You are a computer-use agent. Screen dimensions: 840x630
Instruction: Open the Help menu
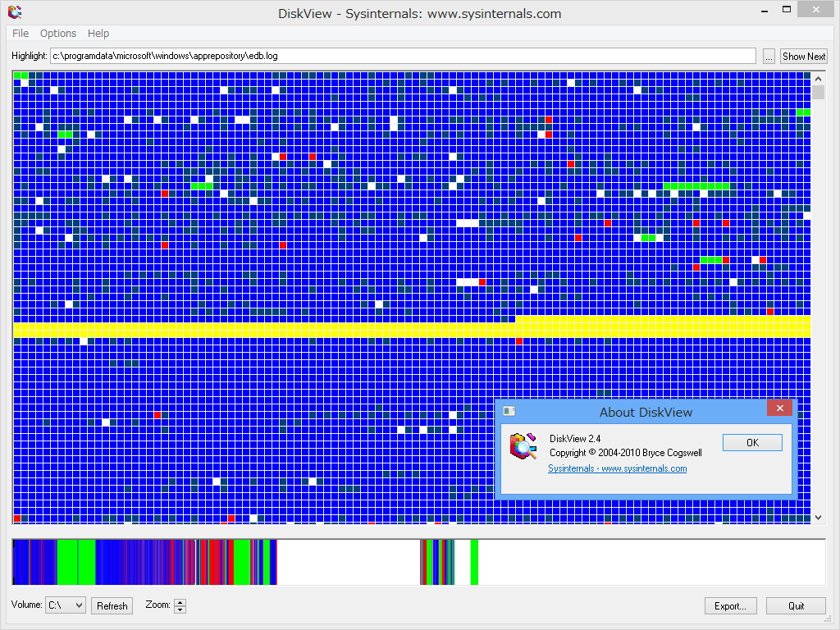[98, 34]
